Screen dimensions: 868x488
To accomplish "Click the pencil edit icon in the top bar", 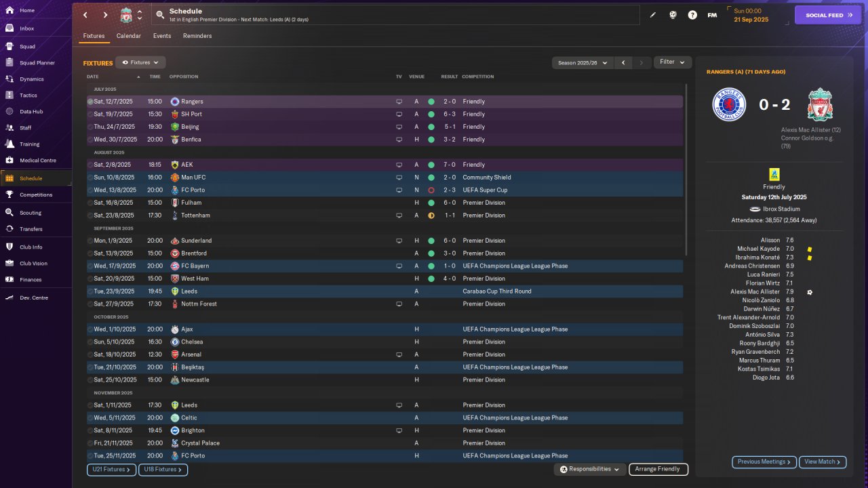I will click(x=653, y=15).
